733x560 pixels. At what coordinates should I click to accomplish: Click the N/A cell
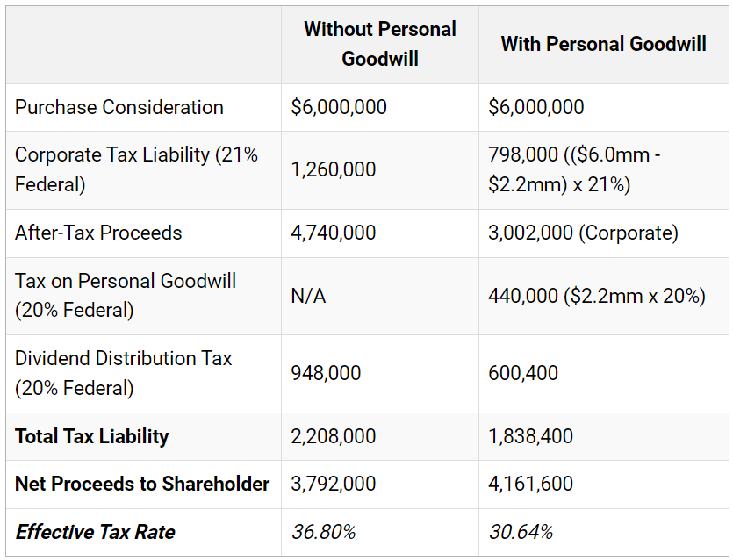[x=308, y=297]
